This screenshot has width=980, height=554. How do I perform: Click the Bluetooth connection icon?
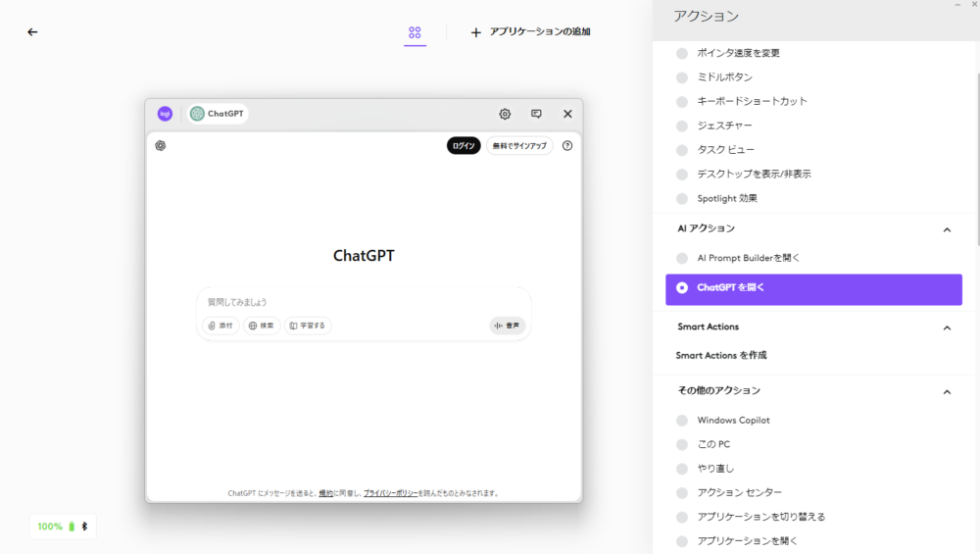[85, 527]
